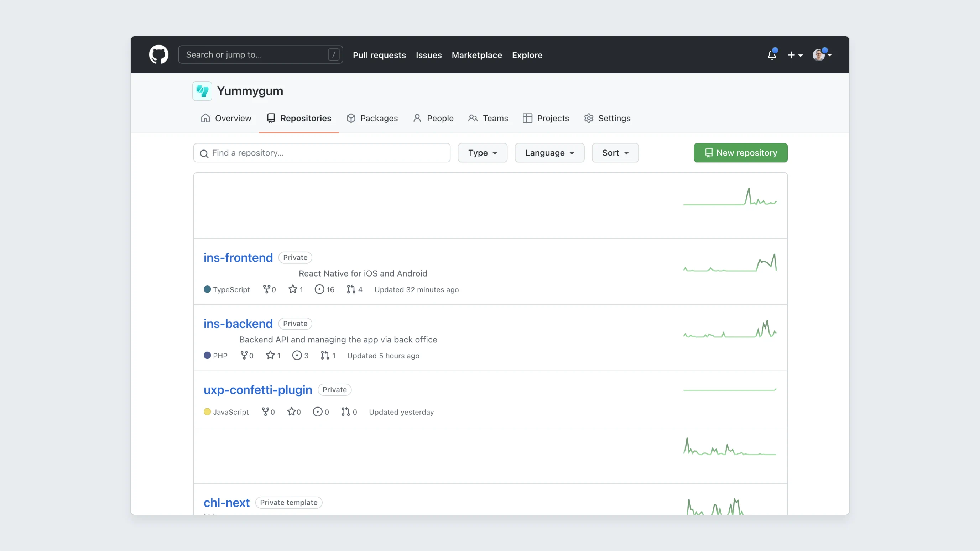This screenshot has height=551, width=980.
Task: Expand the Sort dropdown
Action: tap(615, 153)
